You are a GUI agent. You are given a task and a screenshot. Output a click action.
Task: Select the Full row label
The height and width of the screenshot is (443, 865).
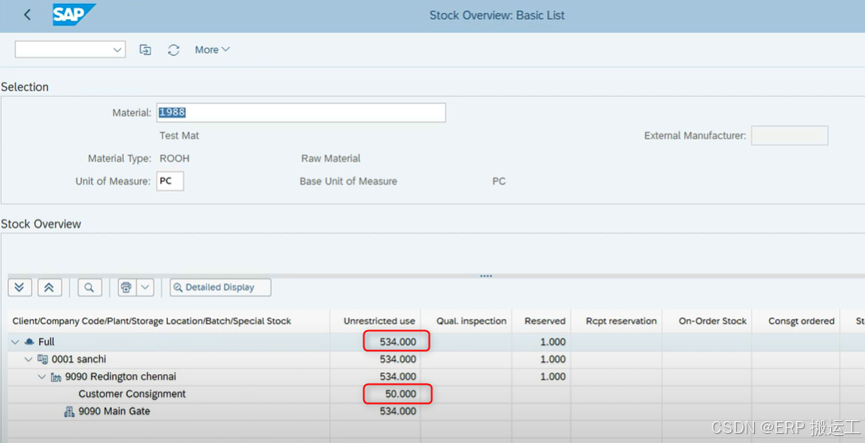click(46, 342)
